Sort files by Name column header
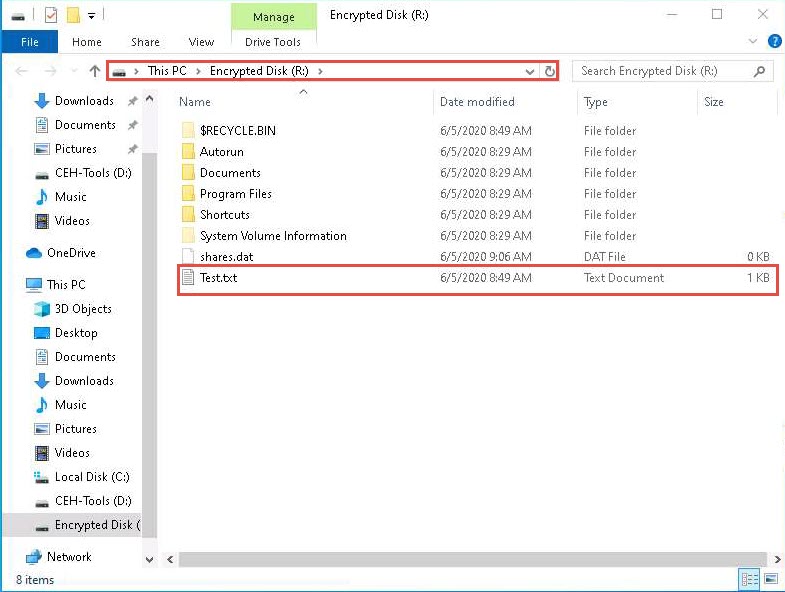The height and width of the screenshot is (592, 785). (195, 102)
